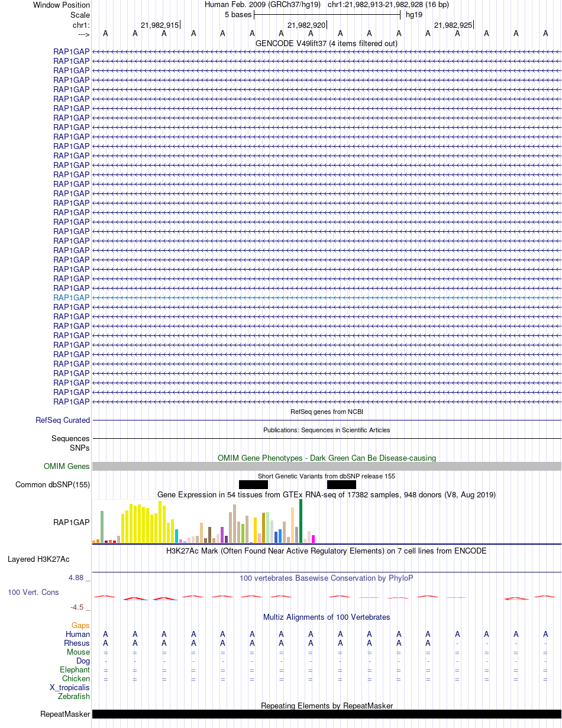Click the GENCODE V49lift37 track title

click(327, 44)
